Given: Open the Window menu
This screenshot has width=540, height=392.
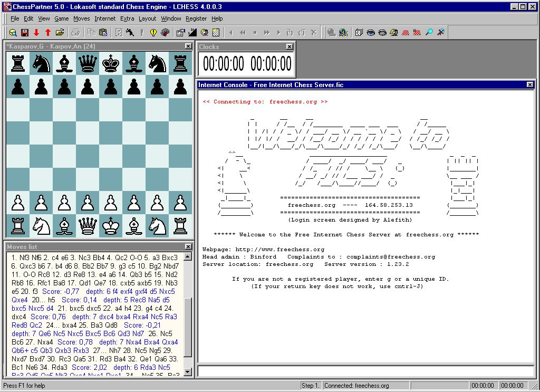Looking at the screenshot, I should 171,18.
